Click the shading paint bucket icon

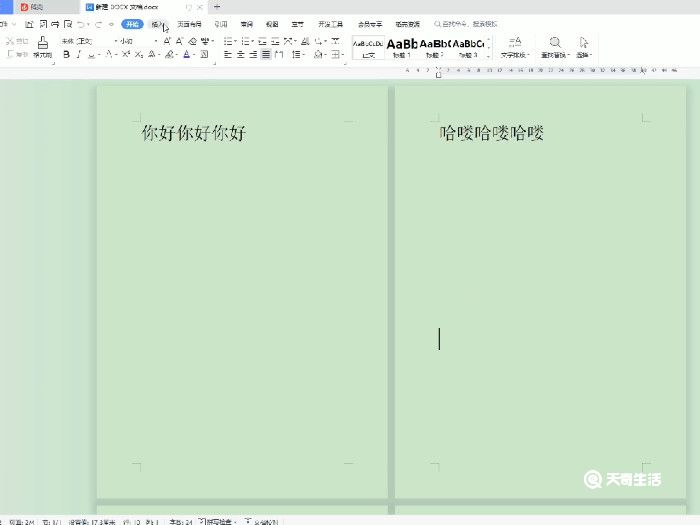(x=317, y=54)
